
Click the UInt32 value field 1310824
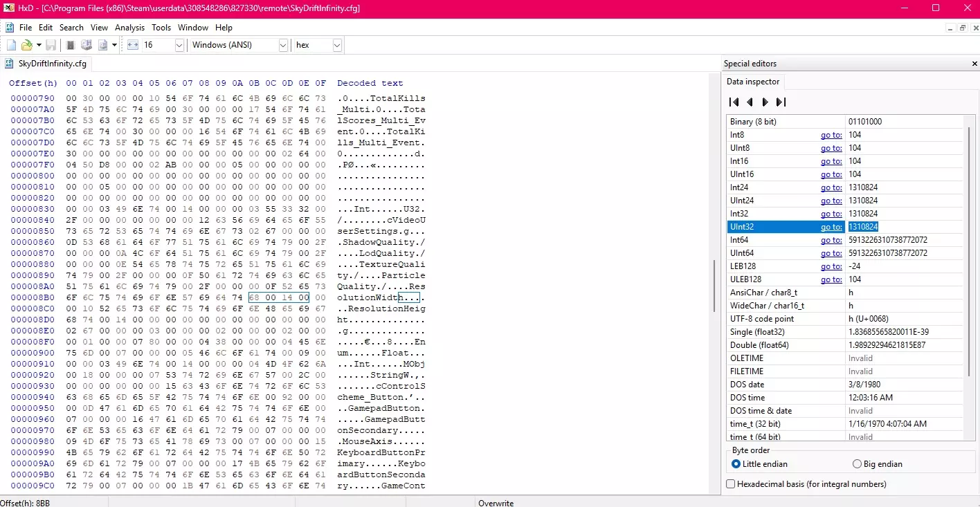[905, 227]
